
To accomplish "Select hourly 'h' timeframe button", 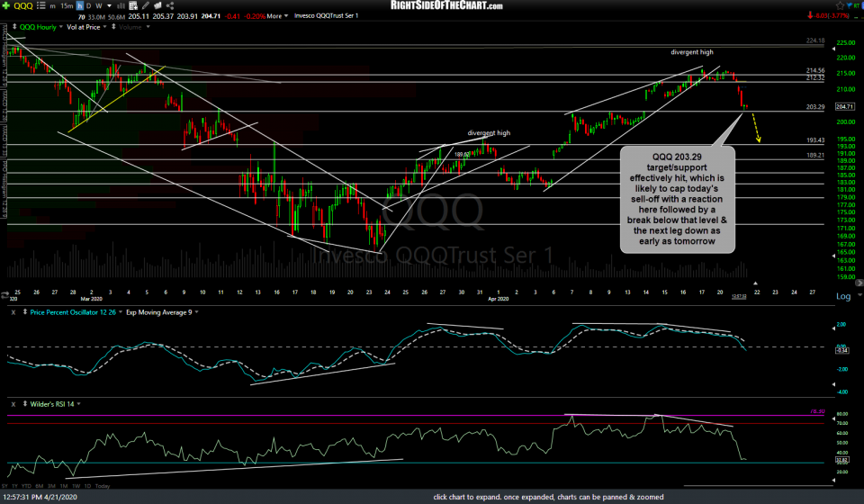I will click(x=80, y=6).
